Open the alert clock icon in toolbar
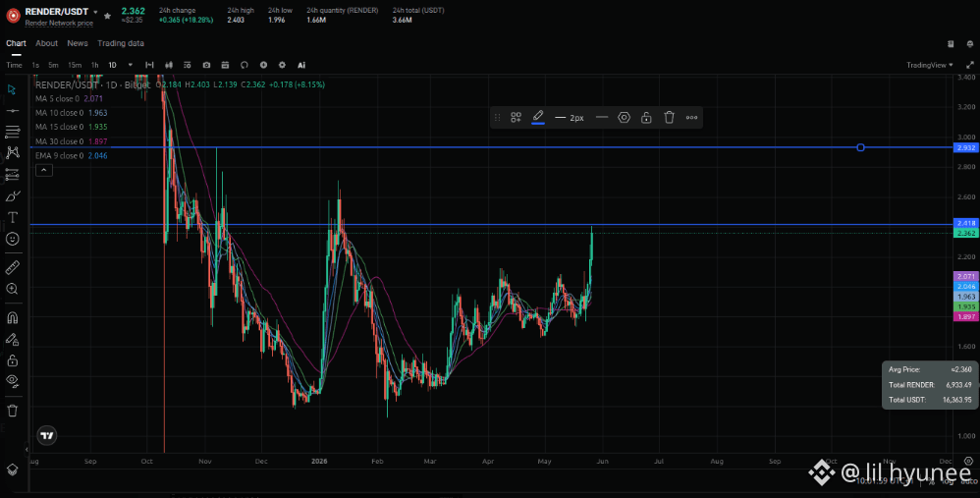Image resolution: width=980 pixels, height=498 pixels. click(263, 65)
